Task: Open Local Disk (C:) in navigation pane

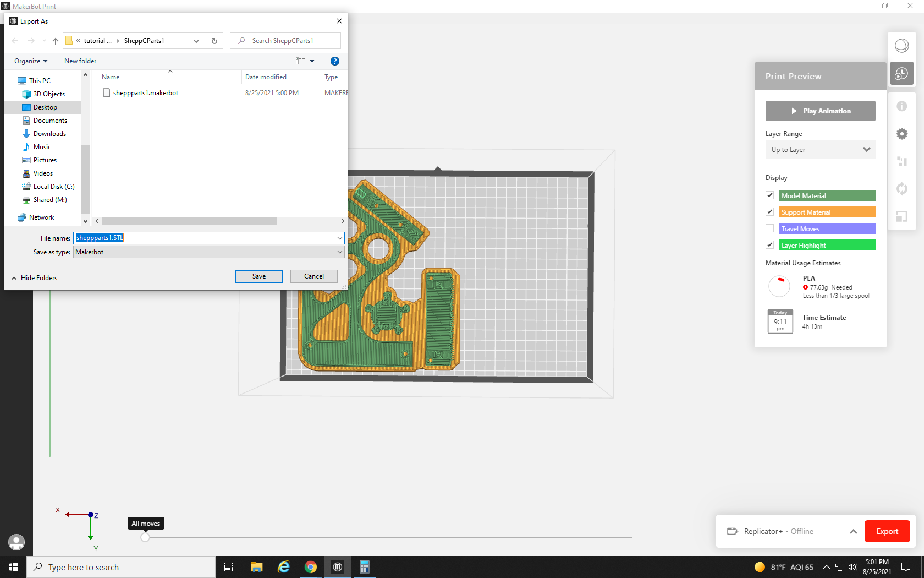Action: (x=54, y=187)
